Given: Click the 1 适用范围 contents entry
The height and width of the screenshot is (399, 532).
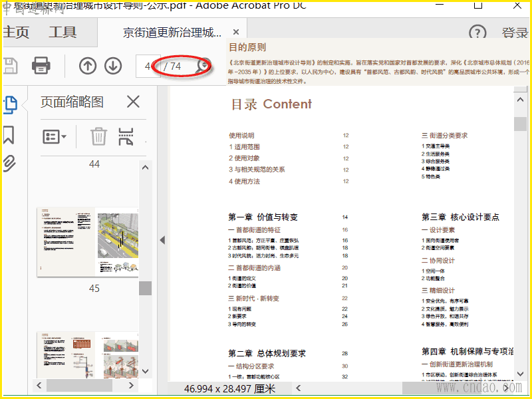Looking at the screenshot, I should 244,147.
